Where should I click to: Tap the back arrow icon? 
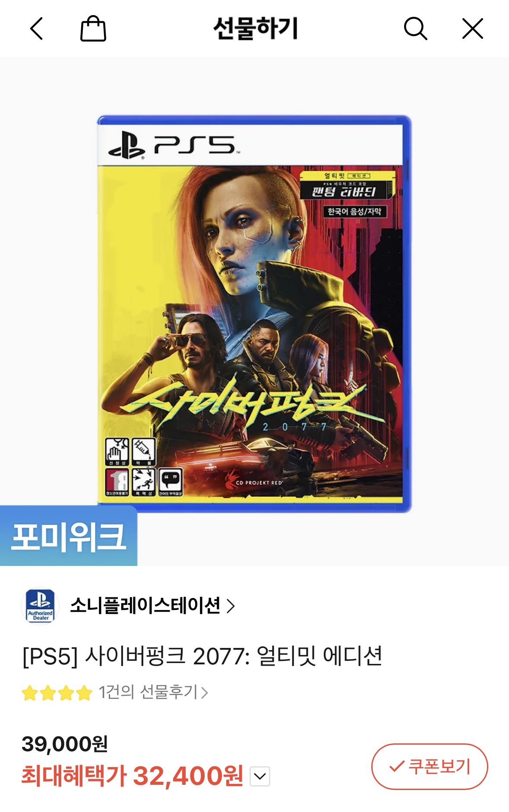tap(37, 29)
